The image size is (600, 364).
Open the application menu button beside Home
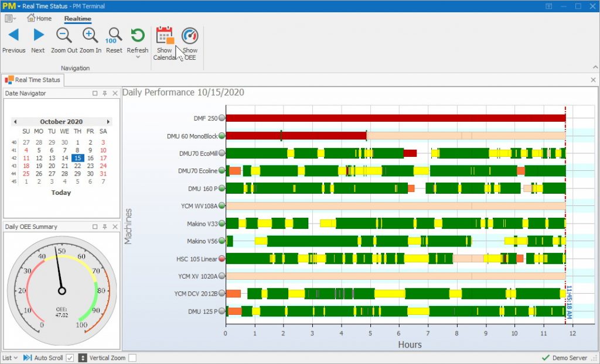pos(11,18)
